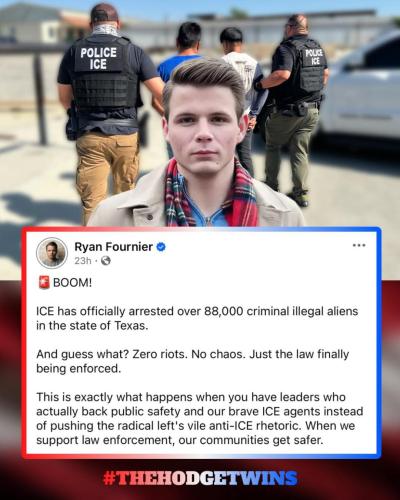Click the word 'Texas' in the post

[x=131, y=325]
